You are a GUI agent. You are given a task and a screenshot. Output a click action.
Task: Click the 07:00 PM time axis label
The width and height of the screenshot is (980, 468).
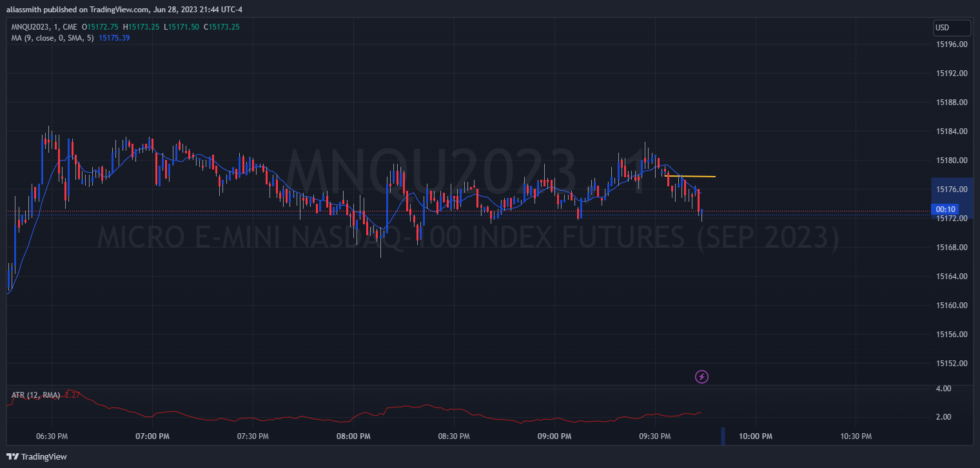pyautogui.click(x=153, y=436)
